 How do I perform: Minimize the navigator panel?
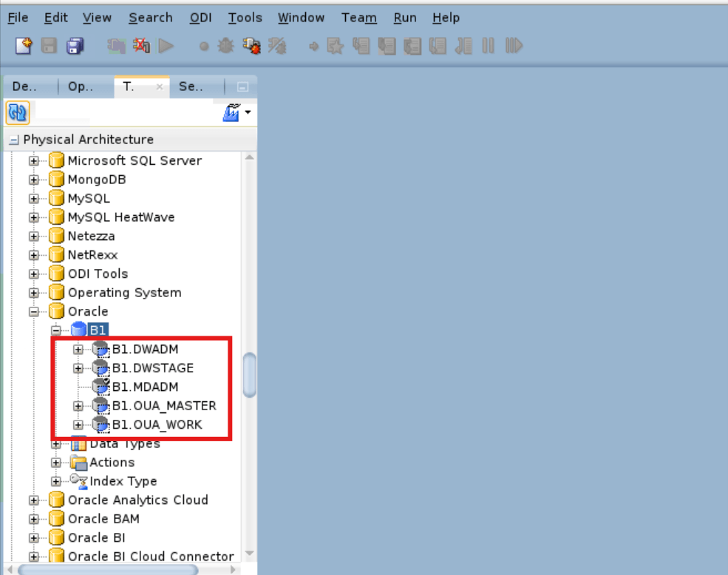tap(242, 87)
